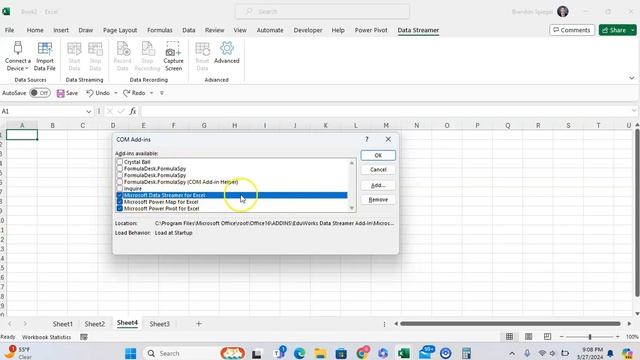Click Excel icon in taskbar

(404, 353)
